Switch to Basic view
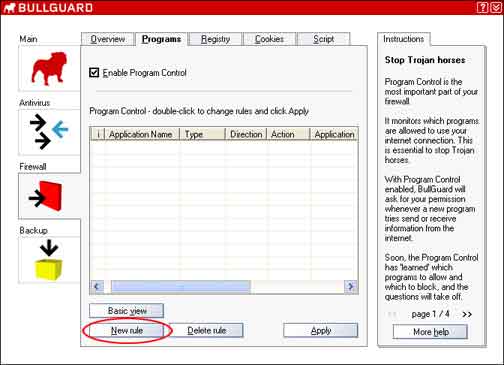 point(127,311)
